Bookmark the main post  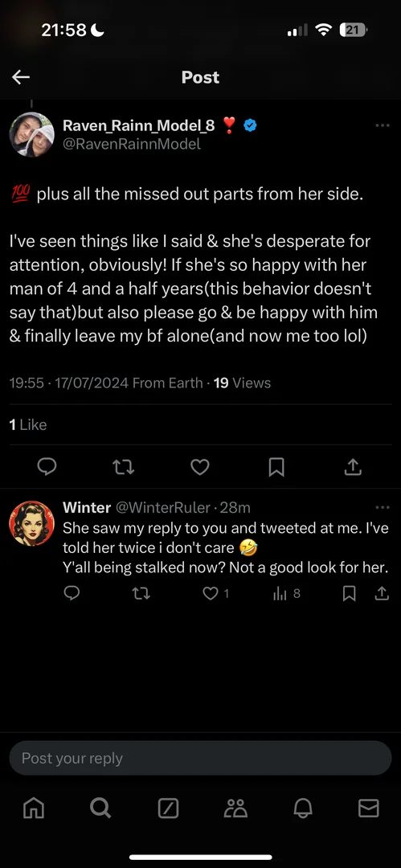click(x=276, y=468)
